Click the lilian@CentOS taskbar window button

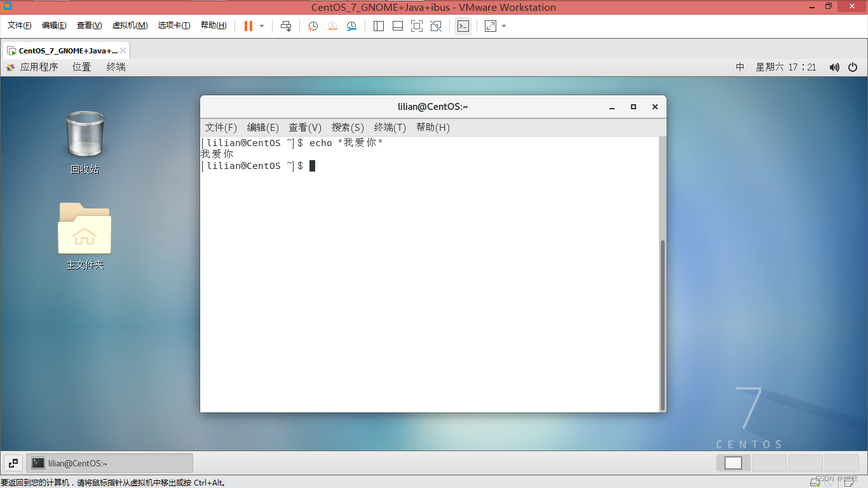109,463
